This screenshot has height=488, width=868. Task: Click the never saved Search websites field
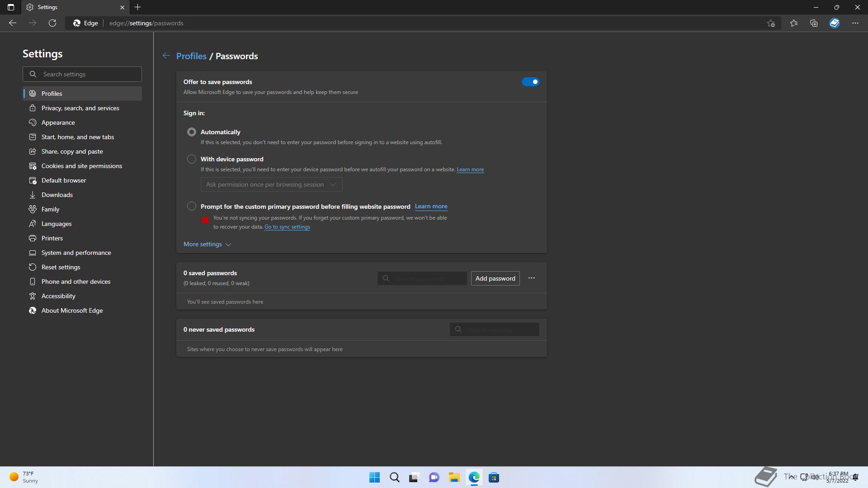pos(494,329)
